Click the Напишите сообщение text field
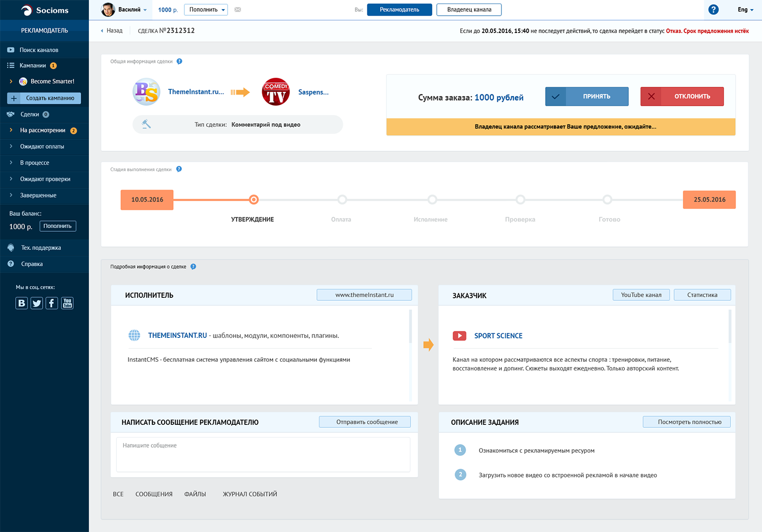The image size is (762, 532). click(x=263, y=455)
